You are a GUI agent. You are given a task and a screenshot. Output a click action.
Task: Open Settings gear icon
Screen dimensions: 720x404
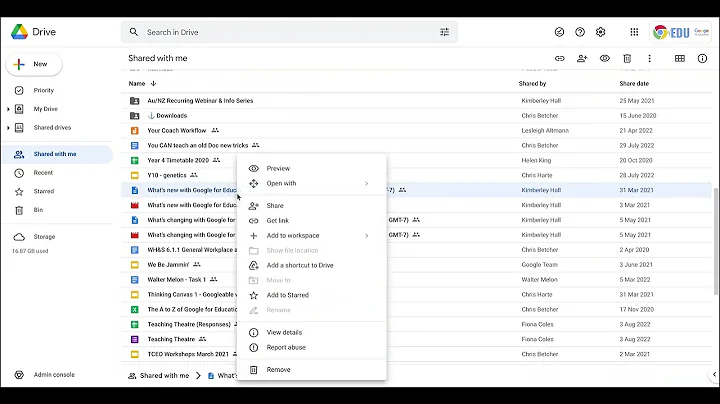click(x=601, y=32)
